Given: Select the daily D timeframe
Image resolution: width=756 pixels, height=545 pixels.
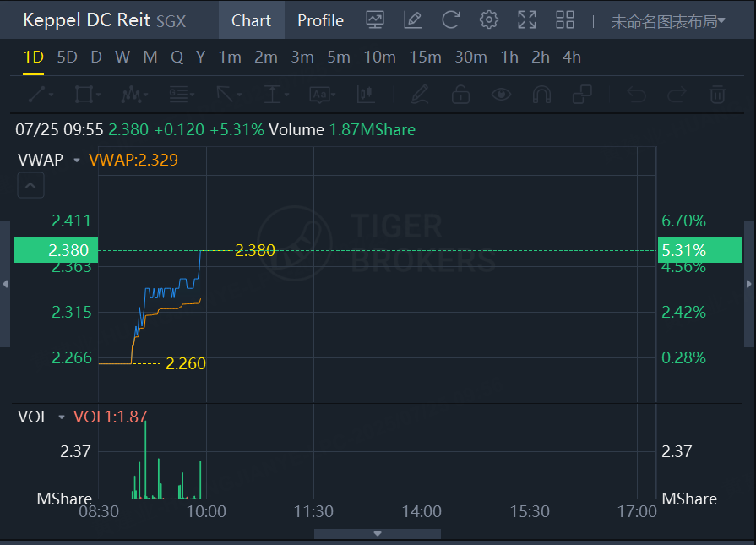Looking at the screenshot, I should [96, 57].
